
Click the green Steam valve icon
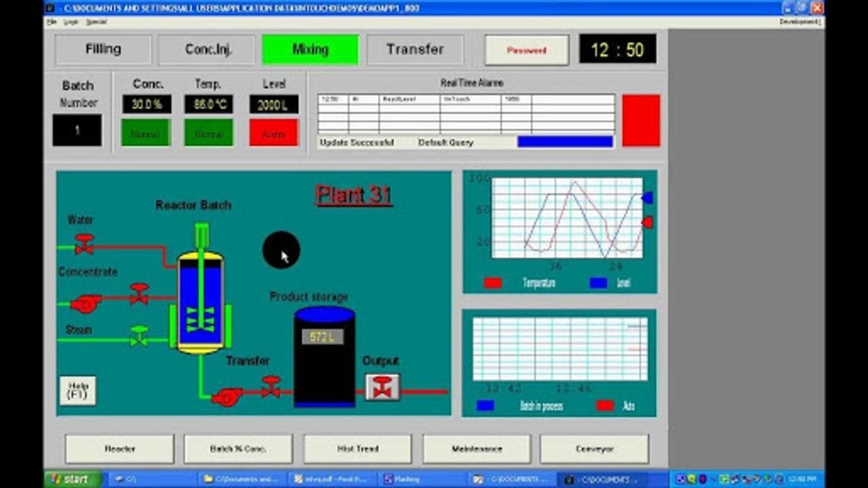(139, 335)
